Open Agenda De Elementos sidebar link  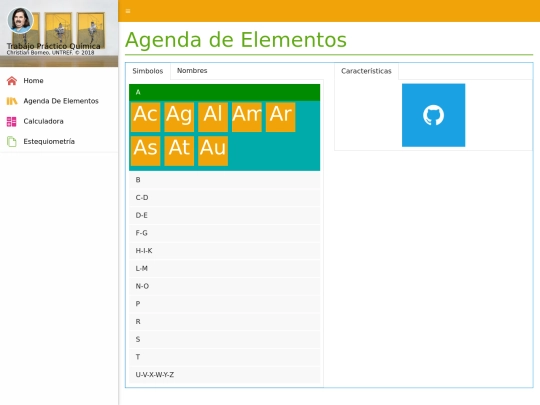pos(61,101)
